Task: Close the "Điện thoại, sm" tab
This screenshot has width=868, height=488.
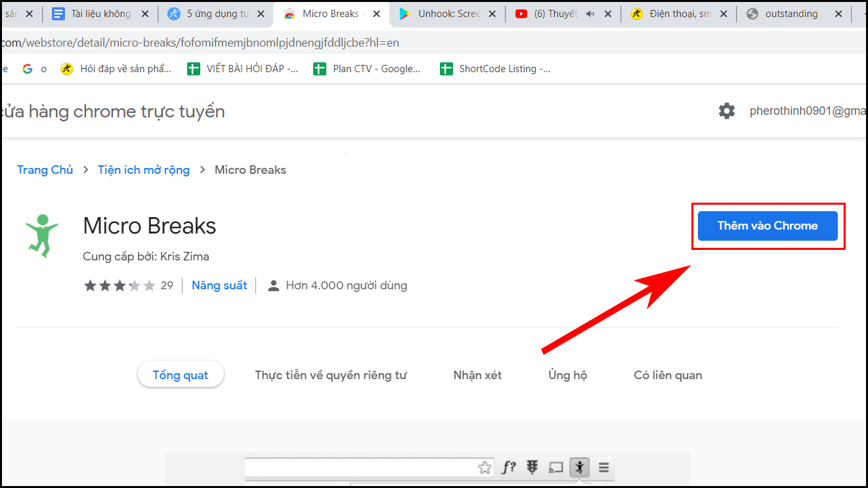Action: click(x=723, y=14)
